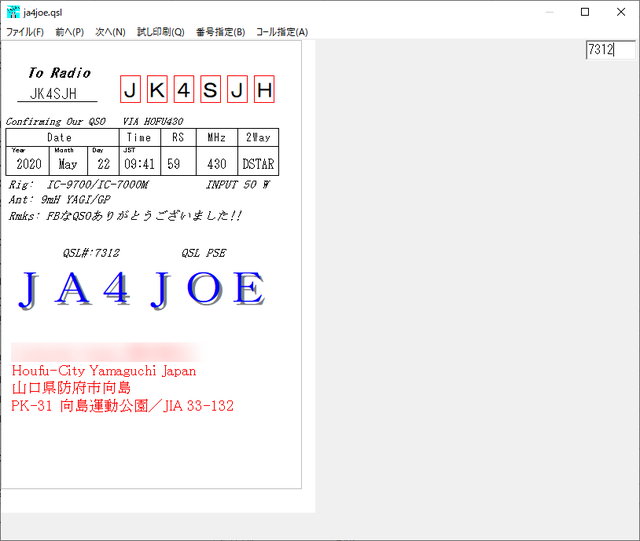
Task: Click the red boxed letter S
Action: click(x=210, y=89)
